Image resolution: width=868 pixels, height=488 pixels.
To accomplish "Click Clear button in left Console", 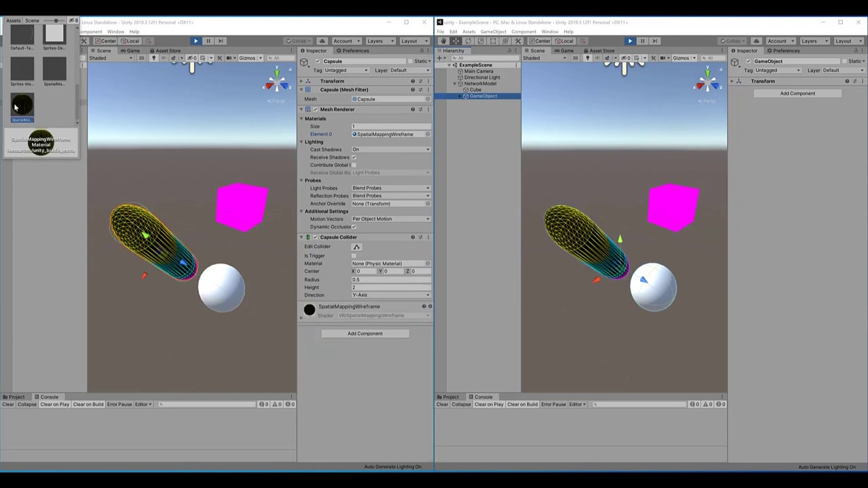I will 8,405.
